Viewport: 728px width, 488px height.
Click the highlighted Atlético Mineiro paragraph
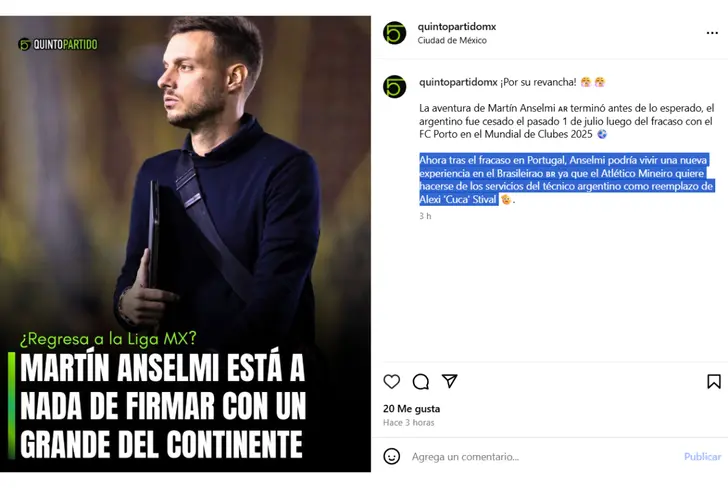click(566, 180)
